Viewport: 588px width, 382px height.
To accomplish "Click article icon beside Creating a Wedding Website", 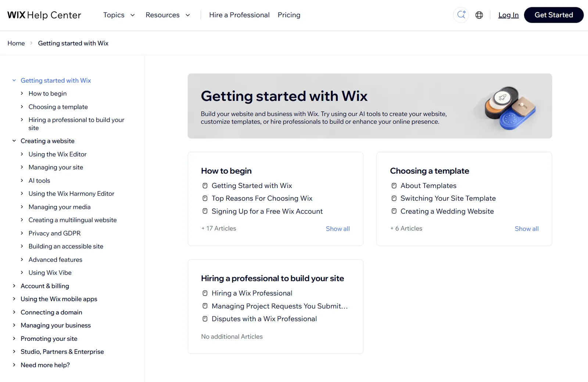I will 394,211.
